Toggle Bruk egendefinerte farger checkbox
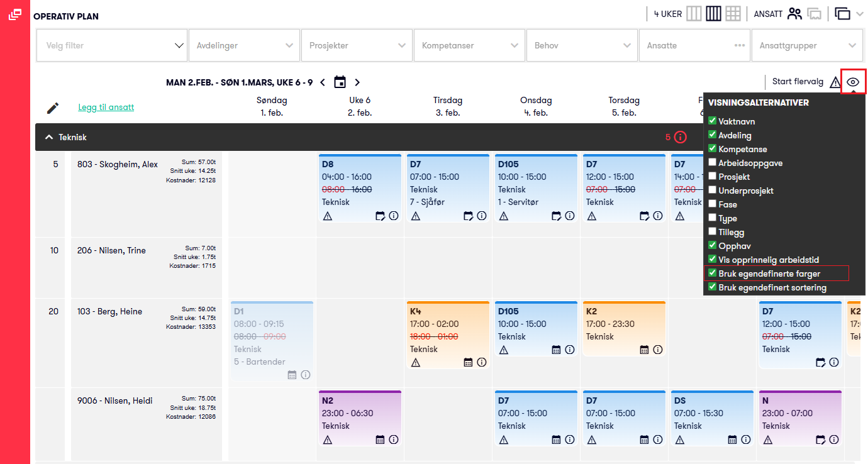This screenshot has height=464, width=868. point(712,273)
